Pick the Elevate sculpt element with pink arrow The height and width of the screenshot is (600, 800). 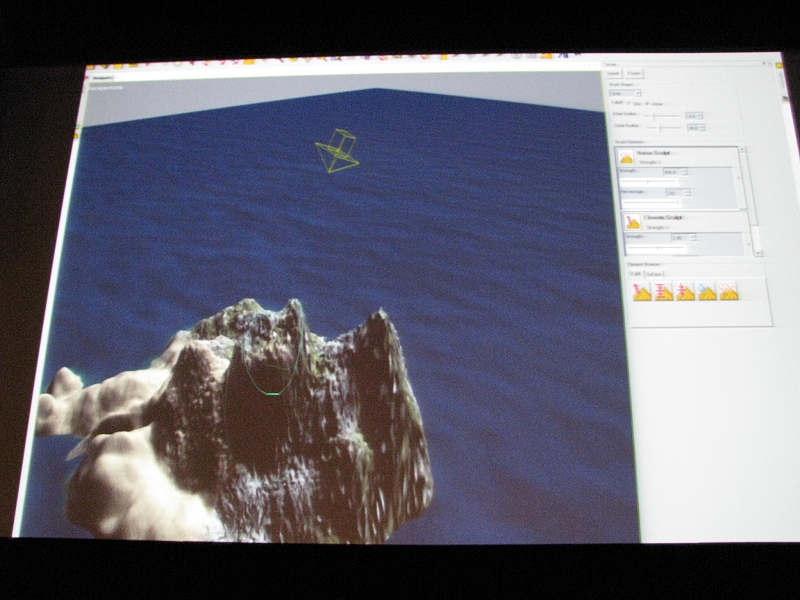[x=642, y=292]
